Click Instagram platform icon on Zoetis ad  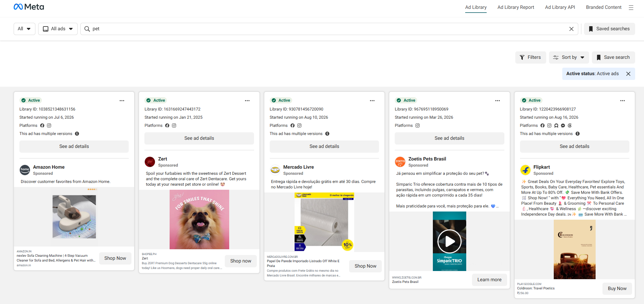click(418, 125)
